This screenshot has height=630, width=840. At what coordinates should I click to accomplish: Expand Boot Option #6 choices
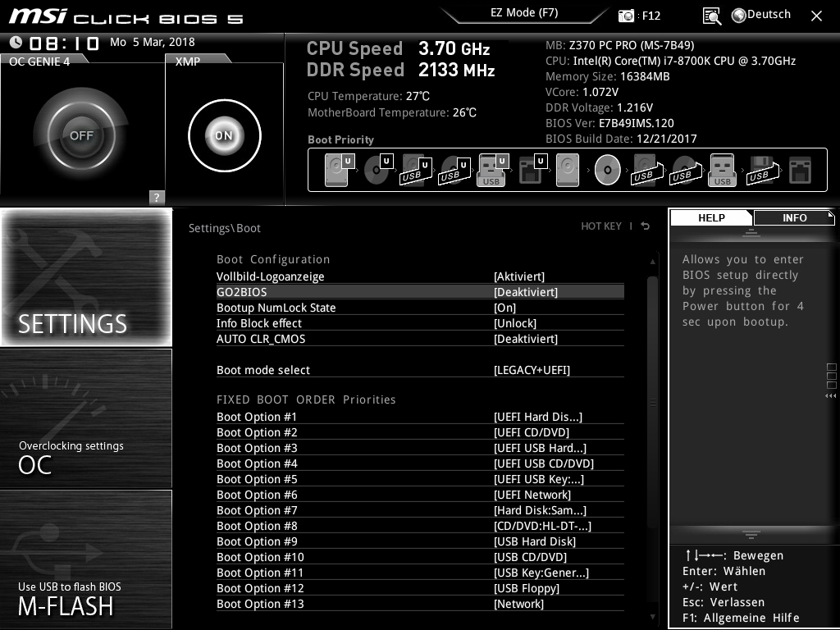coord(420,495)
